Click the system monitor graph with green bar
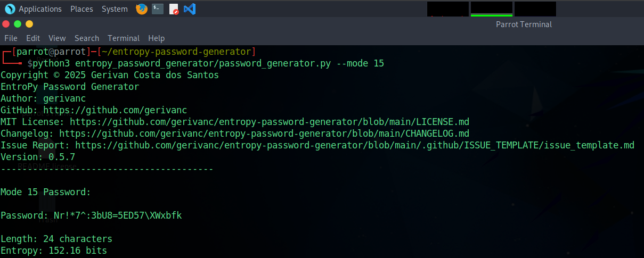The image size is (644, 258). 491,9
